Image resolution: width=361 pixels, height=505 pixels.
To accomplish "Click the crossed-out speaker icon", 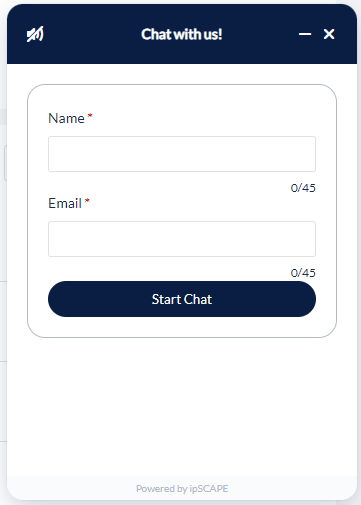I will click(x=35, y=34).
